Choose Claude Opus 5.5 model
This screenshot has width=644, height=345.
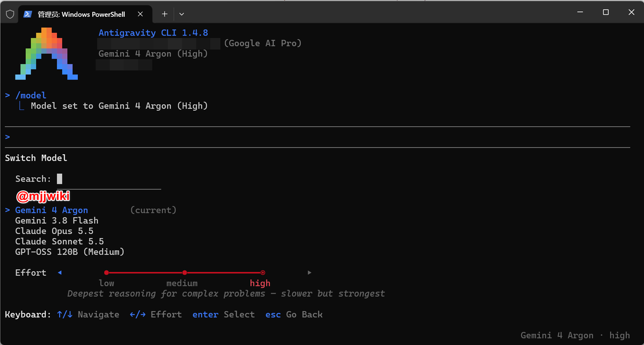54,231
